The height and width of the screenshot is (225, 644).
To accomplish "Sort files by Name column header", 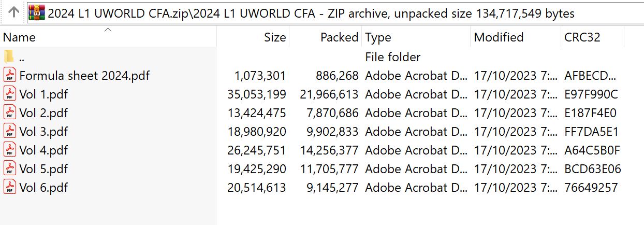I will point(19,38).
